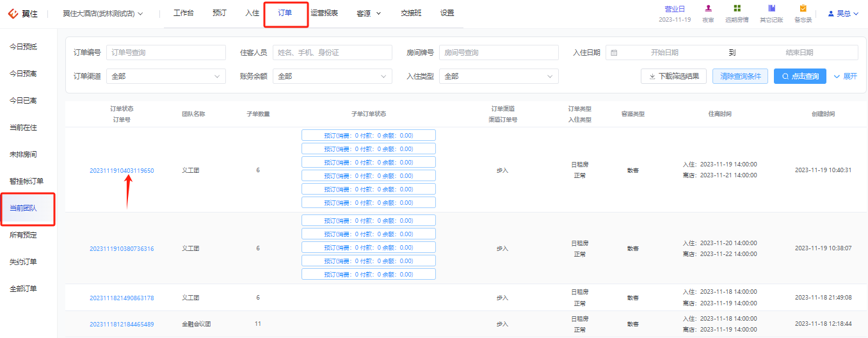Select 全部订单 in sidebar

pos(23,289)
